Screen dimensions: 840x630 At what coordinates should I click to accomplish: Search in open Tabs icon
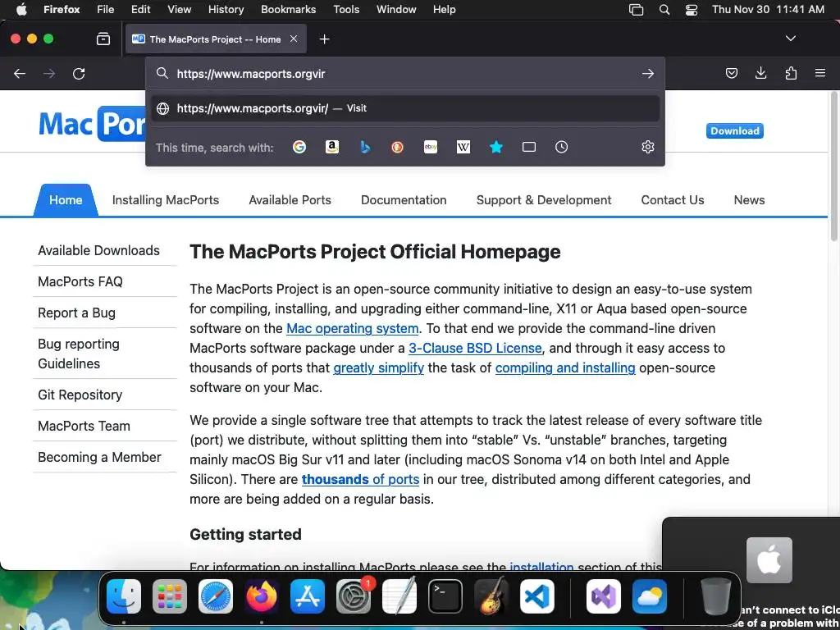529,147
